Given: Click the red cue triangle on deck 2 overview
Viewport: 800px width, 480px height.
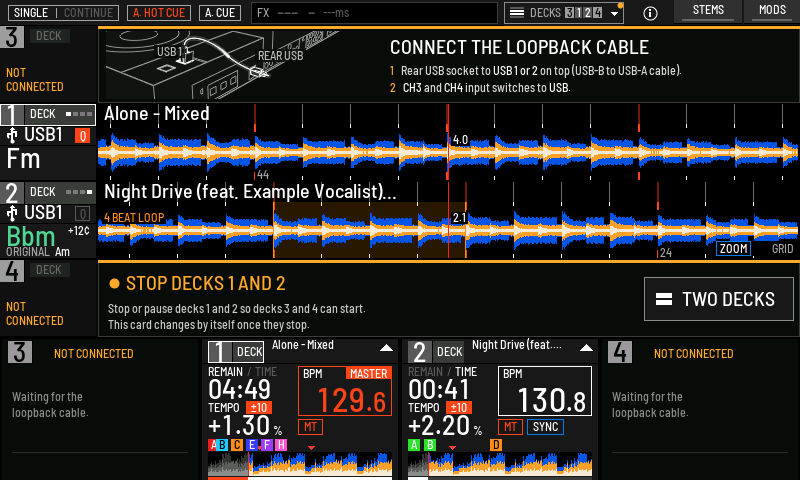Looking at the screenshot, I should click(x=452, y=448).
